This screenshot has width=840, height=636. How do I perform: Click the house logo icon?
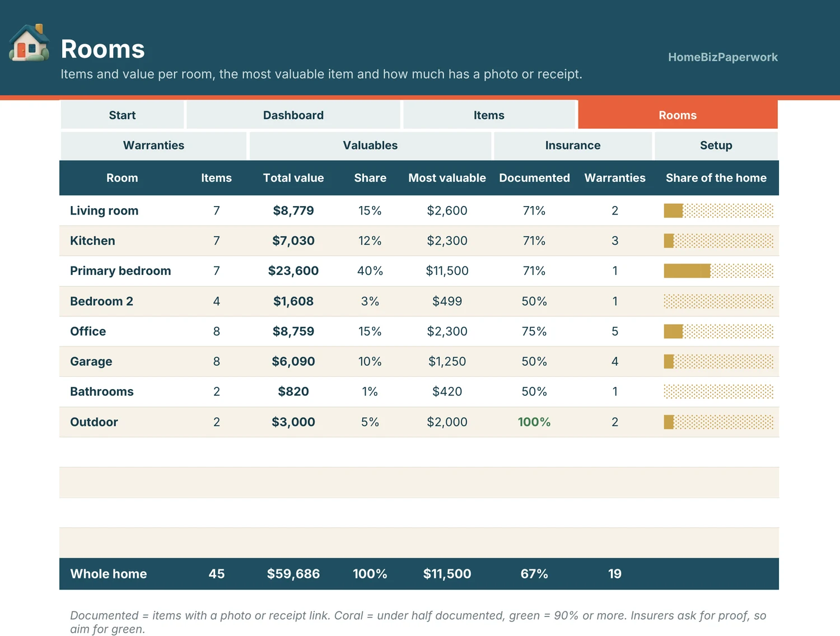[29, 43]
